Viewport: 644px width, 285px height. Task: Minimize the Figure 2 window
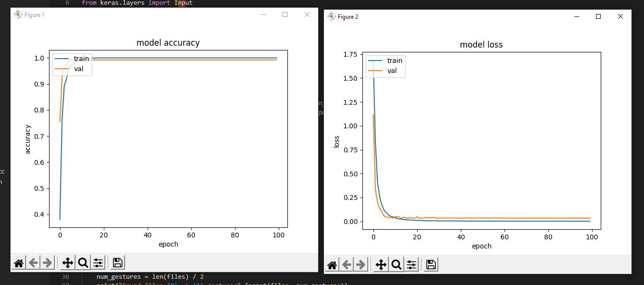click(577, 16)
